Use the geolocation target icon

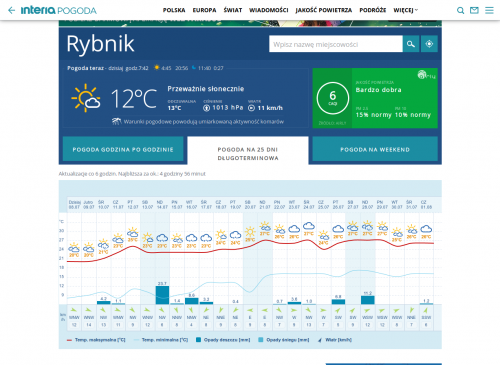[429, 44]
